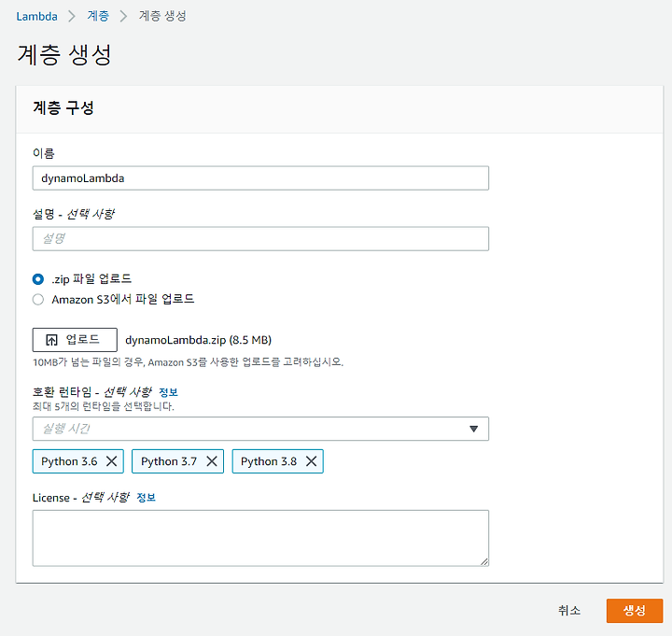Click the 업로드 upload button
The width and height of the screenshot is (672, 636).
(x=75, y=340)
